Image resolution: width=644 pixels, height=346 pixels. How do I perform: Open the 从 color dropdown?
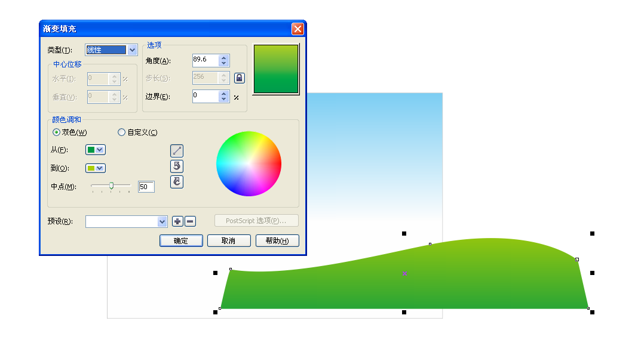click(96, 150)
